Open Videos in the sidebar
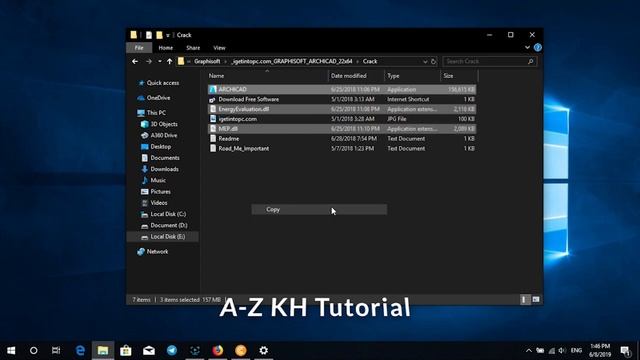 pos(158,203)
